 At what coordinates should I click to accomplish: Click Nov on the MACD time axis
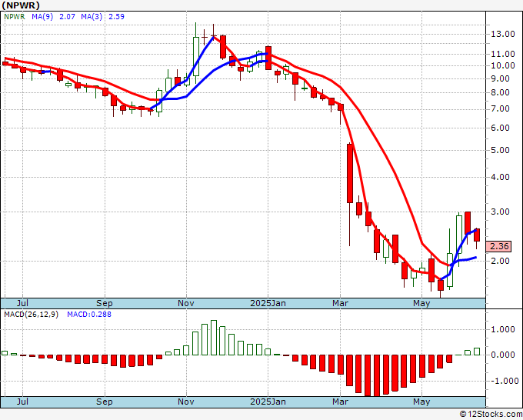186,402
